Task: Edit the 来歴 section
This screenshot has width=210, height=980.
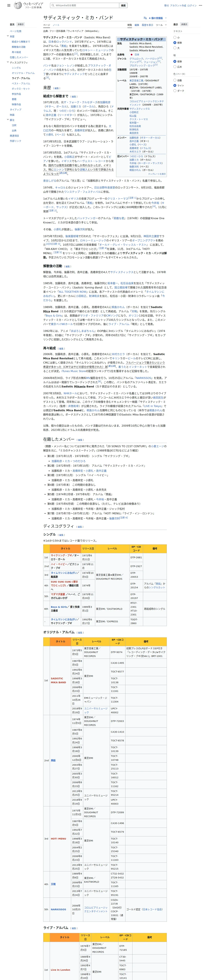Action: pyautogui.click(x=57, y=88)
